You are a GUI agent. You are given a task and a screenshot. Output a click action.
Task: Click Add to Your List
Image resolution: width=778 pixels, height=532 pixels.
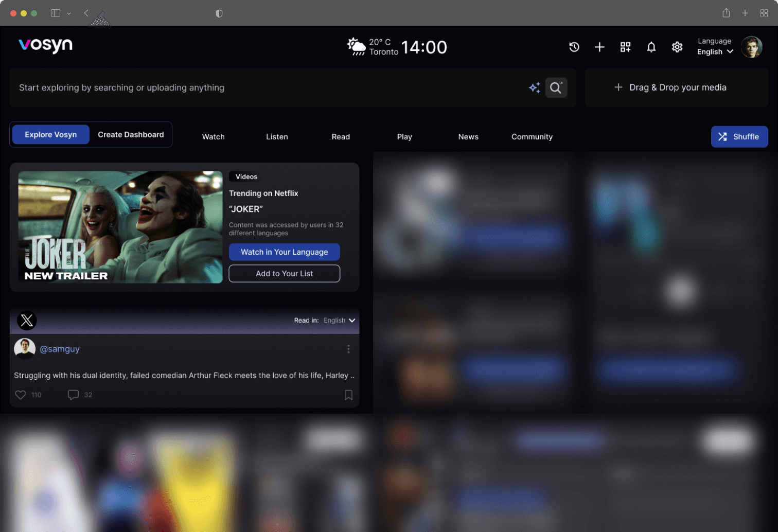coord(285,274)
